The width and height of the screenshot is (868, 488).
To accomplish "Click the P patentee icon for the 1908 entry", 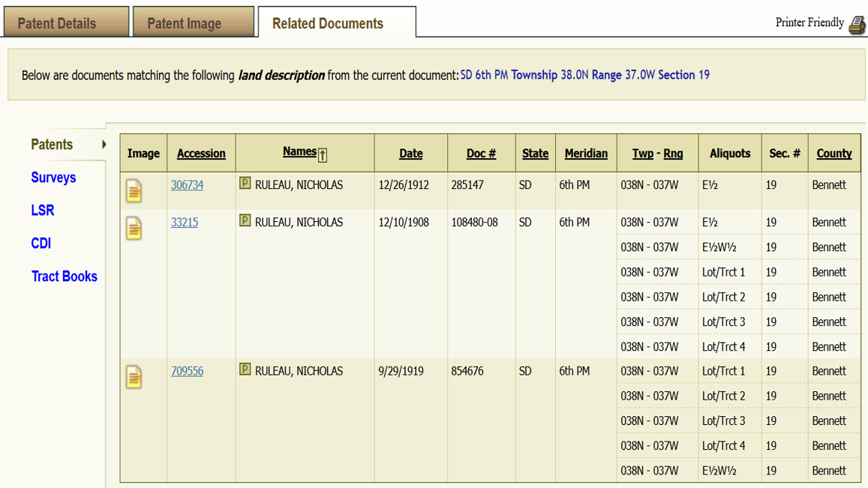I will pyautogui.click(x=245, y=220).
